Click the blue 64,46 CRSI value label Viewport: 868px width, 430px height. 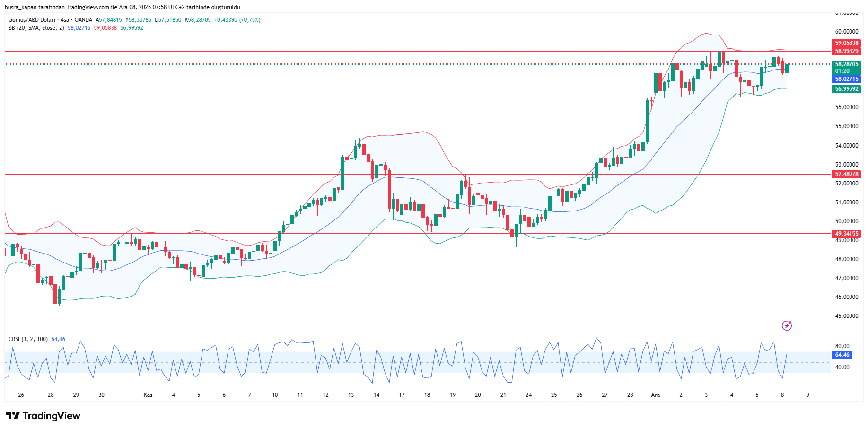pyautogui.click(x=842, y=355)
